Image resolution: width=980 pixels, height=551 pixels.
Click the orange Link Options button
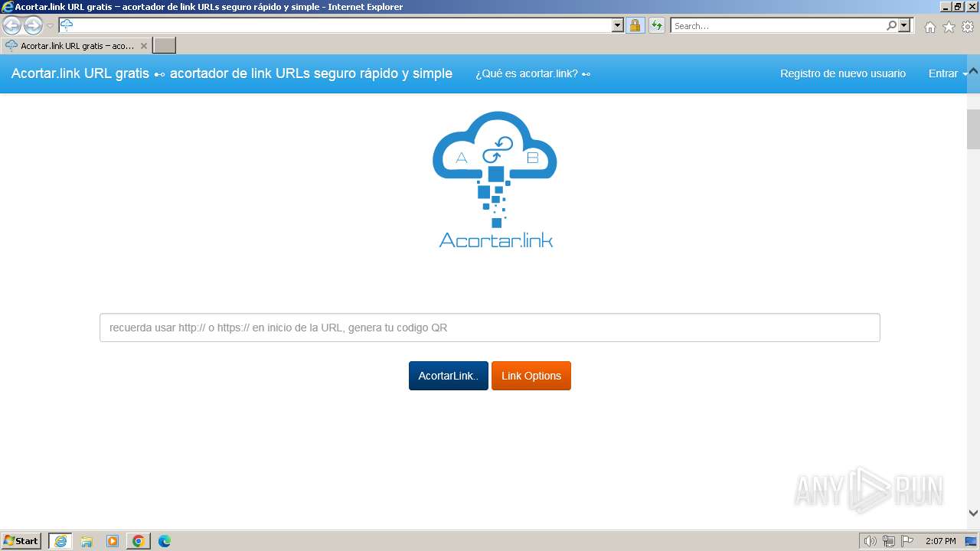(x=531, y=376)
